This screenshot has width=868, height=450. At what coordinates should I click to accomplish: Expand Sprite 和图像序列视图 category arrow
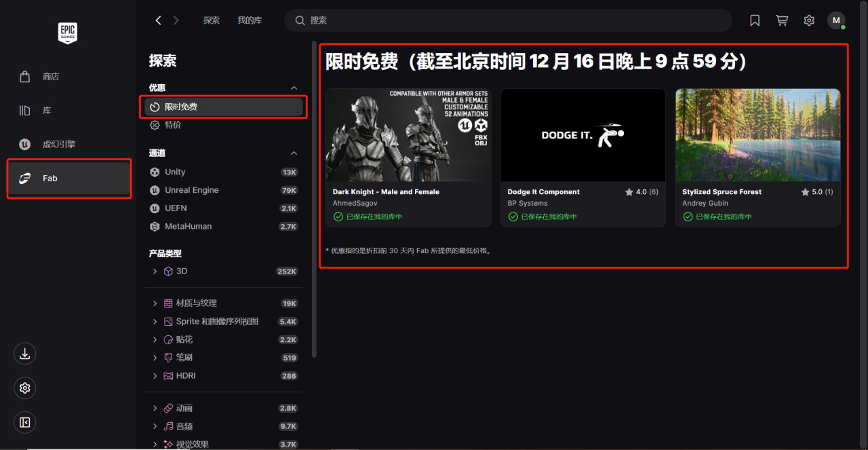(155, 322)
